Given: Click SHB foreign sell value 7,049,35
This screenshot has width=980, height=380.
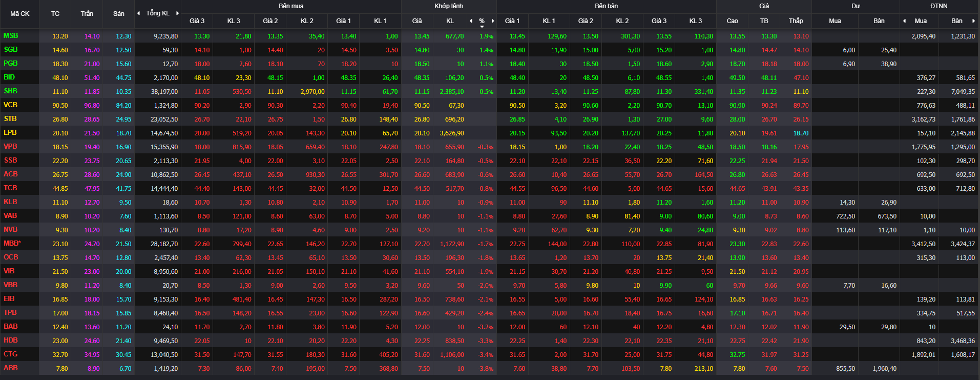Looking at the screenshot, I should 963,92.
